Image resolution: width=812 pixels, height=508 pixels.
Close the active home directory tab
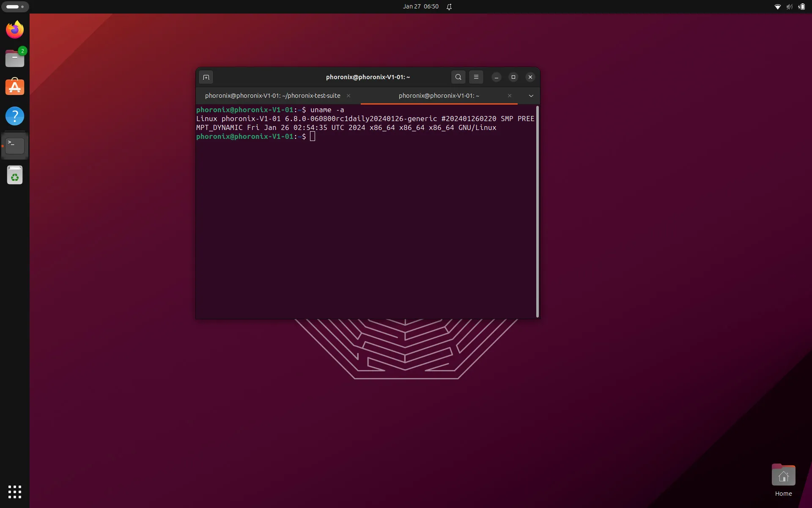pos(509,96)
